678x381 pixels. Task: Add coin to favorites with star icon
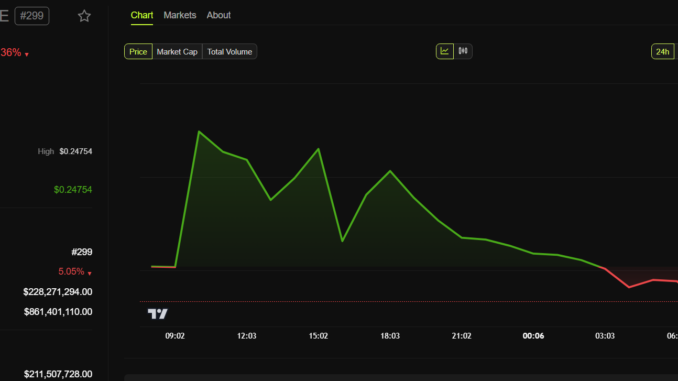coord(84,16)
